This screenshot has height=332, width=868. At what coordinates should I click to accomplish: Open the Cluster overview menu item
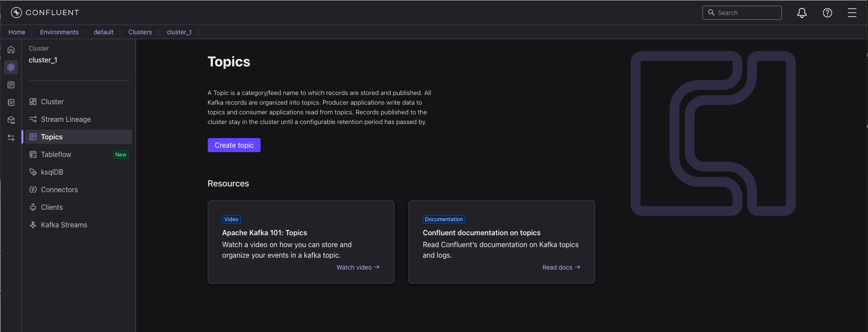coord(78,102)
